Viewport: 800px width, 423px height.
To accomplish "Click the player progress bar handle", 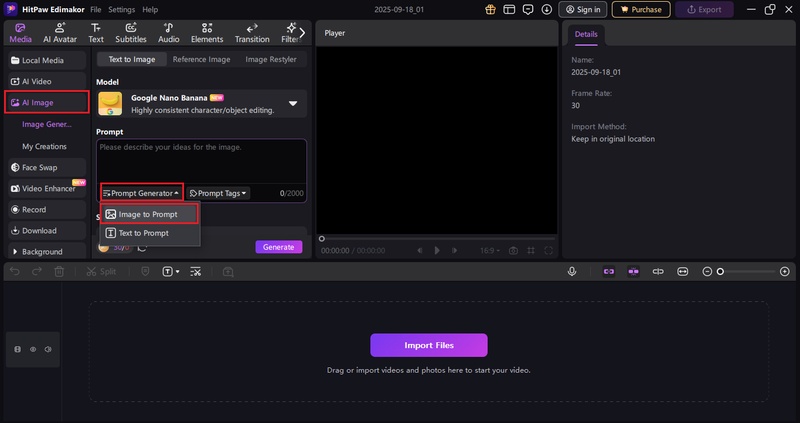I will tap(321, 239).
